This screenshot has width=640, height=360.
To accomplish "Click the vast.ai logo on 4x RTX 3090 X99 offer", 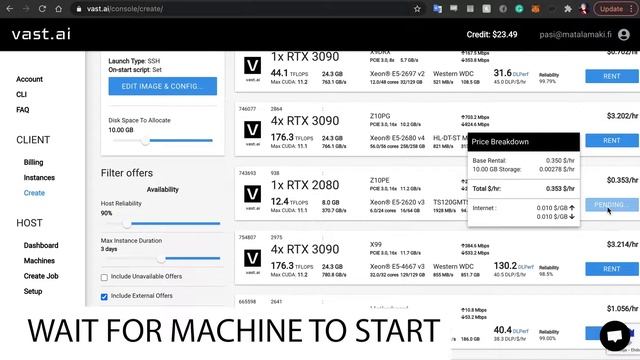I will tap(253, 259).
